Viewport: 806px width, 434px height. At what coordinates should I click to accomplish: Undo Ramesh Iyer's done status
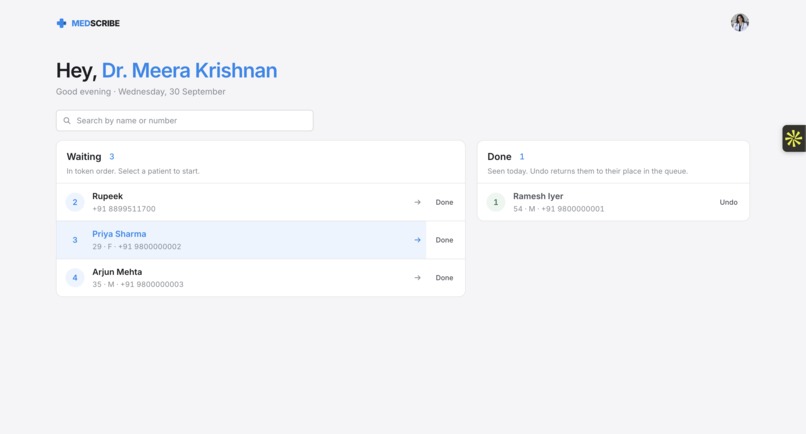pos(728,202)
